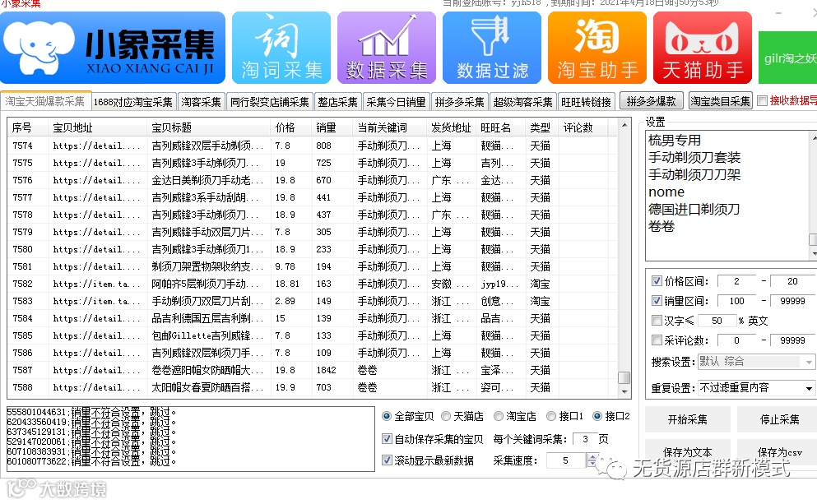Select the 天猫店 radio button
The image size is (817, 504).
point(446,416)
